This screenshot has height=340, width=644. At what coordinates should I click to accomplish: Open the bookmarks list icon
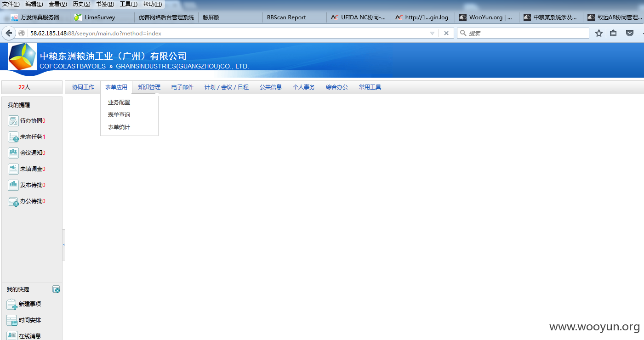(x=613, y=33)
